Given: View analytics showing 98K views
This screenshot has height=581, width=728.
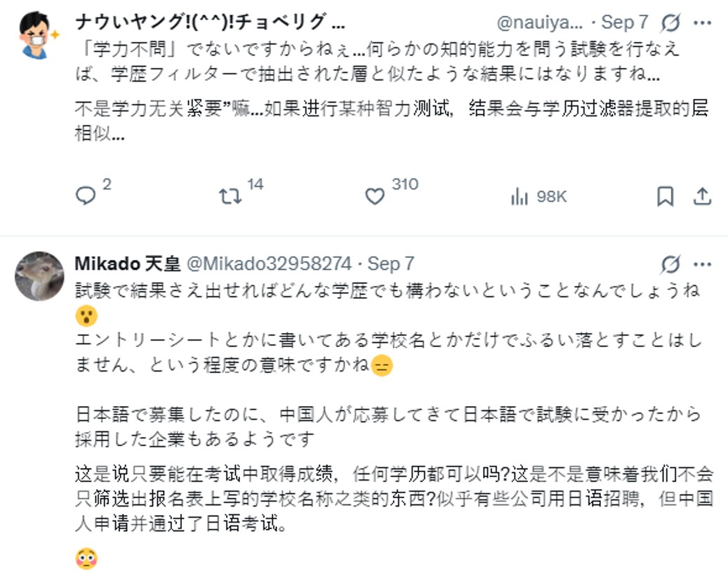Looking at the screenshot, I should pyautogui.click(x=519, y=197).
